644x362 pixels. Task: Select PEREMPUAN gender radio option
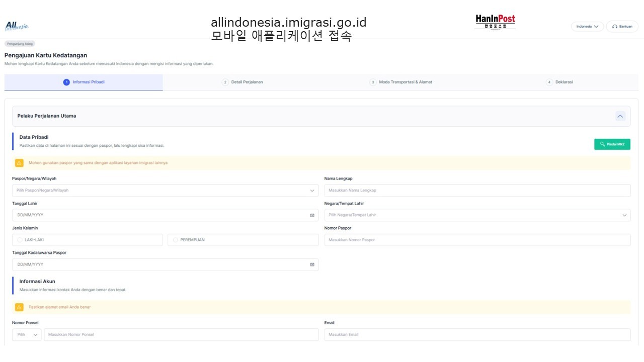click(x=176, y=240)
